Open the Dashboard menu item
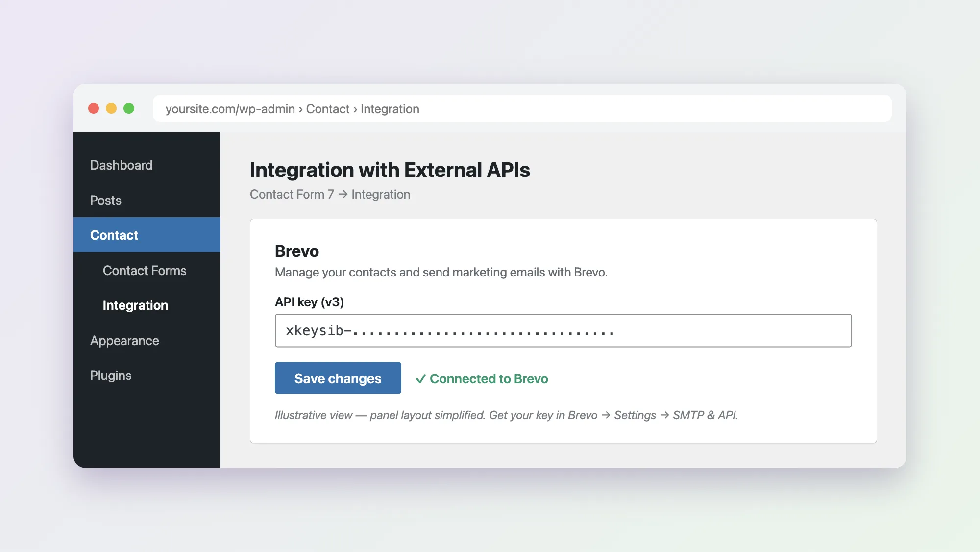Screen dimensions: 980x552 coord(121,165)
